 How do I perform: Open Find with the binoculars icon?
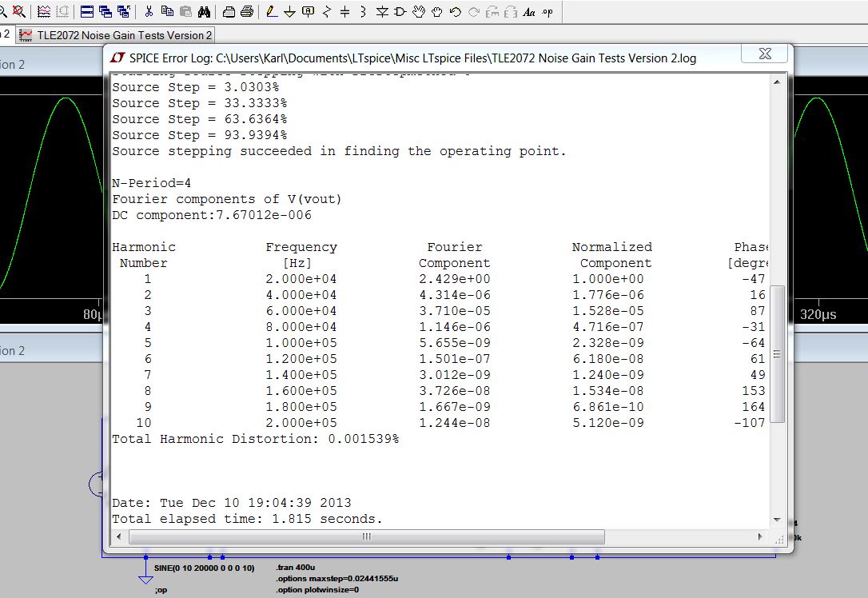[204, 11]
